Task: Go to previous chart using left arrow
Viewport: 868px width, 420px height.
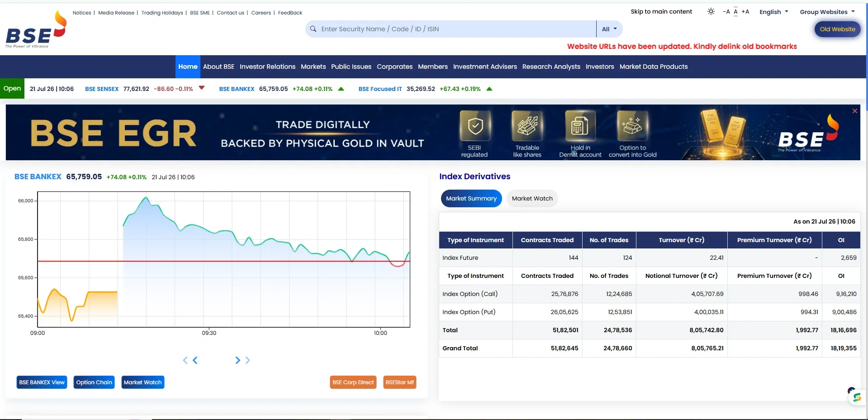Action: [x=195, y=360]
